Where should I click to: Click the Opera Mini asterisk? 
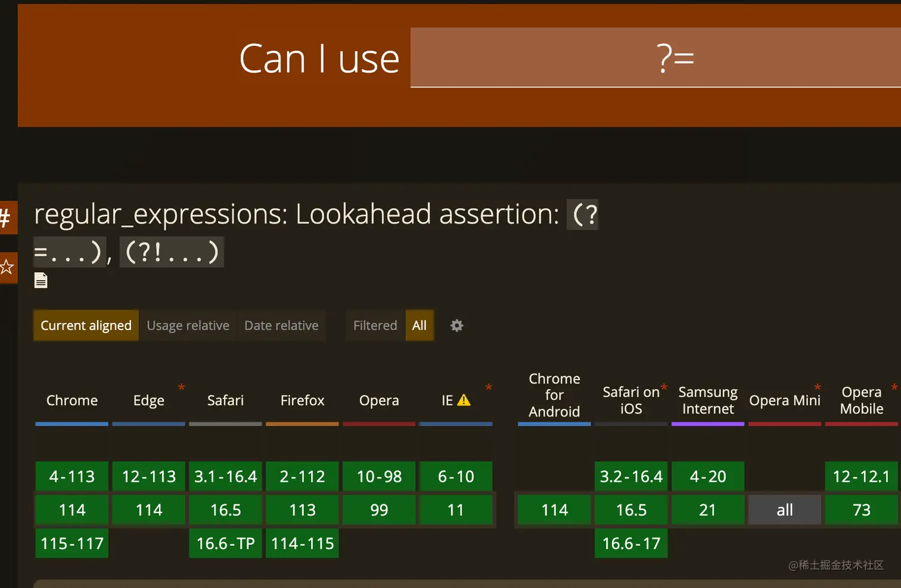[x=818, y=388]
